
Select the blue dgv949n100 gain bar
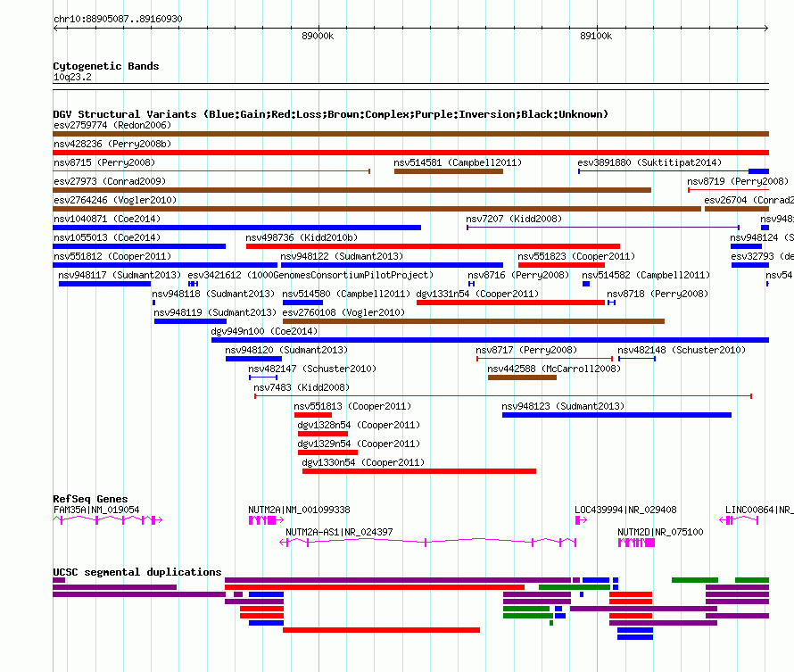pyautogui.click(x=490, y=340)
